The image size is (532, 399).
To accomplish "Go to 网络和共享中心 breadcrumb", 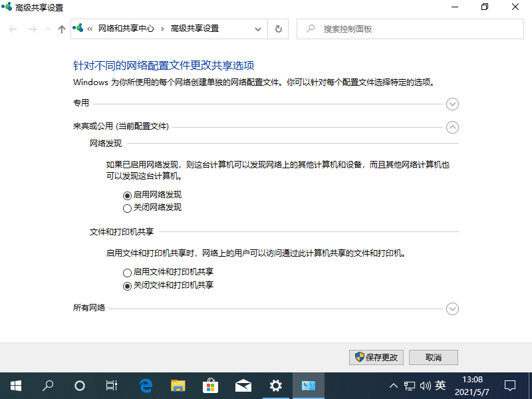I will [x=126, y=29].
